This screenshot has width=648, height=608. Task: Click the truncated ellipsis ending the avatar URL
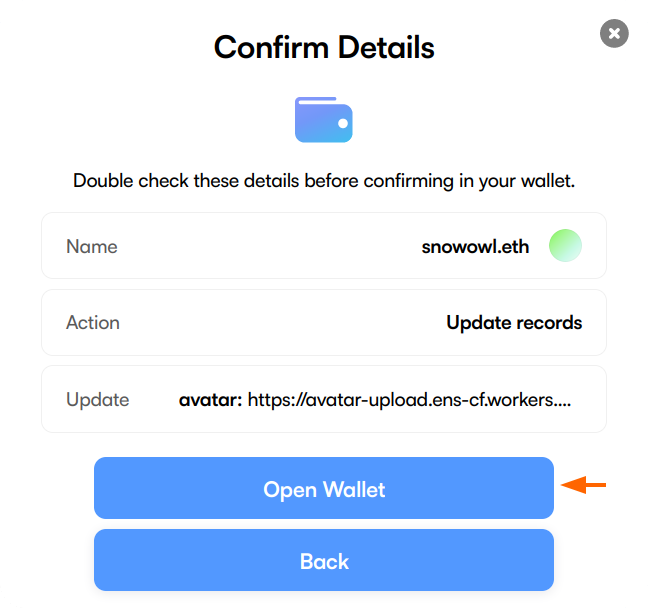click(x=564, y=402)
